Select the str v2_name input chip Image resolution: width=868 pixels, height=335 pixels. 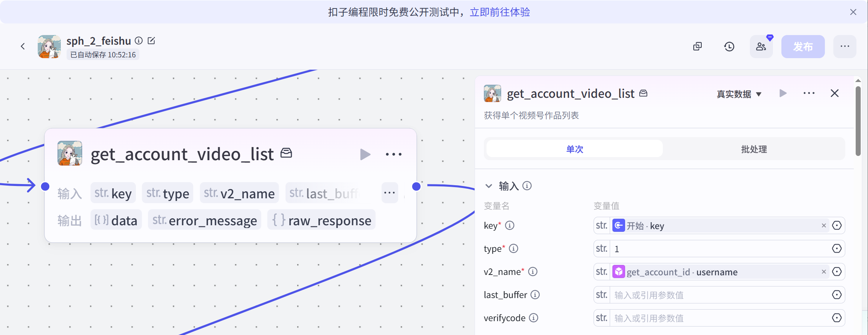tap(239, 193)
